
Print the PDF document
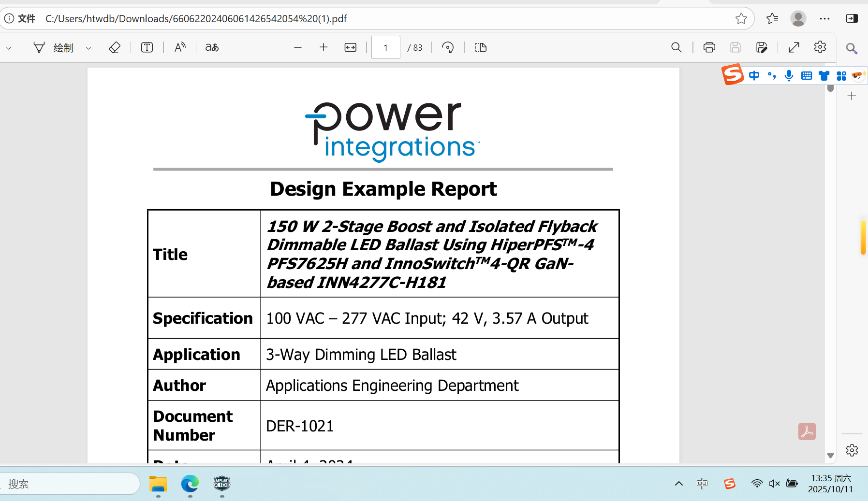709,47
